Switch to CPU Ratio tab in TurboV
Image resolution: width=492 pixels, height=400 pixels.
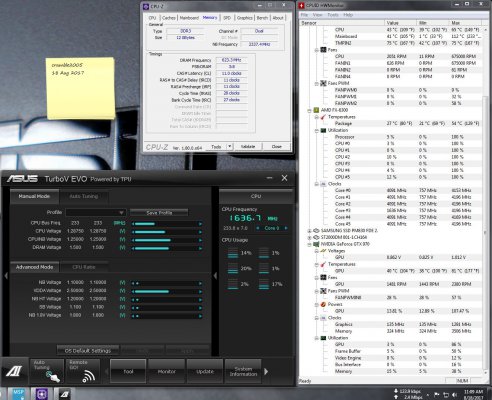pos(84,267)
